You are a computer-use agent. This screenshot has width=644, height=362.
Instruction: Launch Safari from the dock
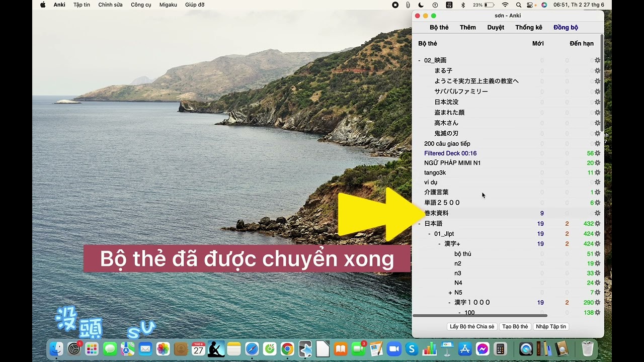(252, 348)
